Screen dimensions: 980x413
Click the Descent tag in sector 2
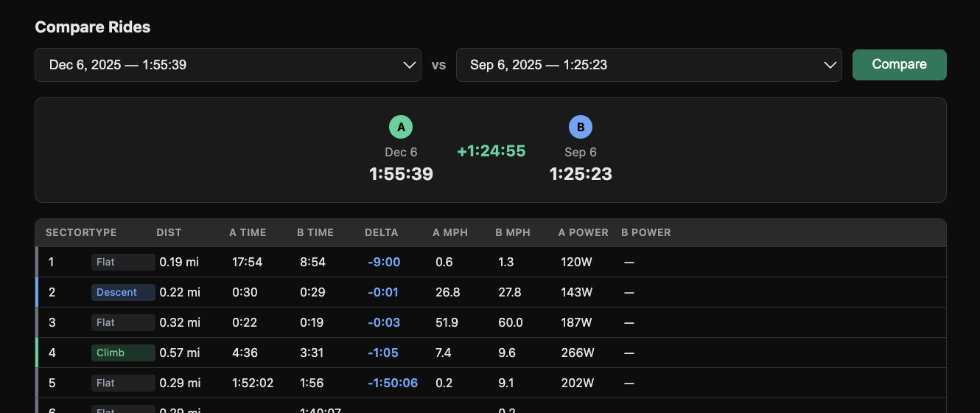click(122, 292)
